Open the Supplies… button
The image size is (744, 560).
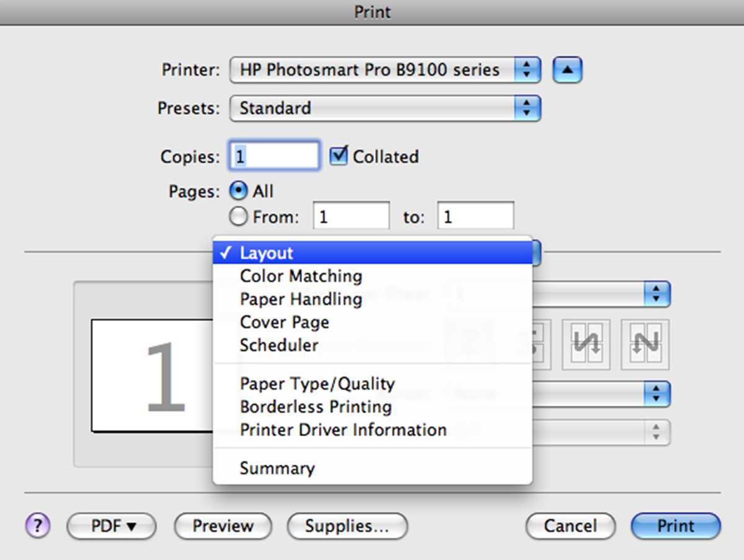(x=347, y=526)
